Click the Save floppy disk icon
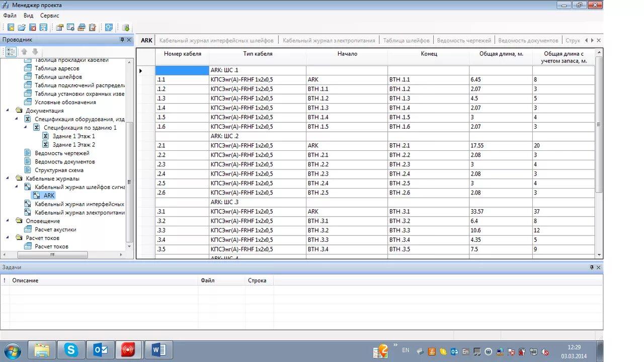The height and width of the screenshot is (362, 644). click(x=43, y=28)
